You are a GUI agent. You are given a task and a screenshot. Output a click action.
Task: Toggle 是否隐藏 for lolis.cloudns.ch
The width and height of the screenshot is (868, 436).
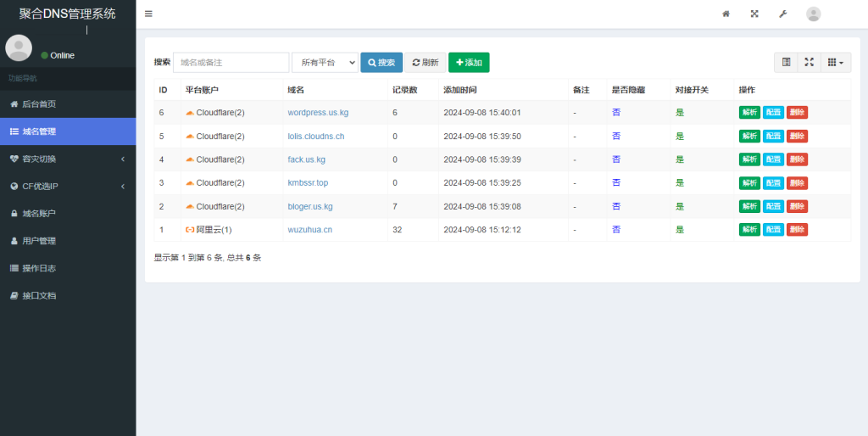click(616, 137)
